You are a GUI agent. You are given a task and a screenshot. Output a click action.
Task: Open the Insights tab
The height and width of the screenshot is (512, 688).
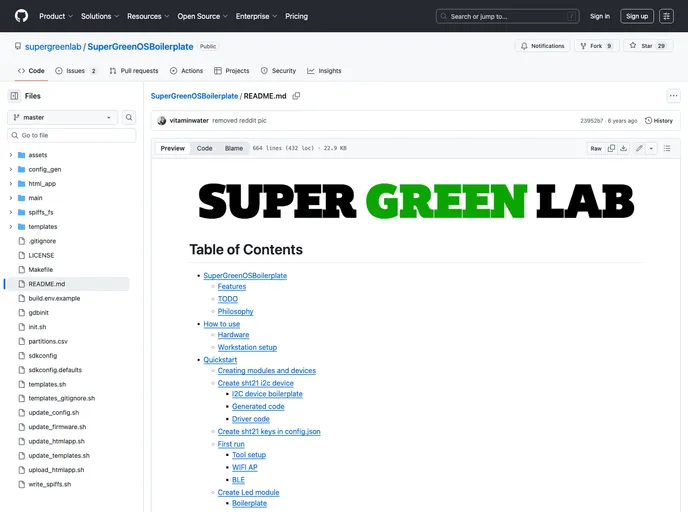coord(324,71)
